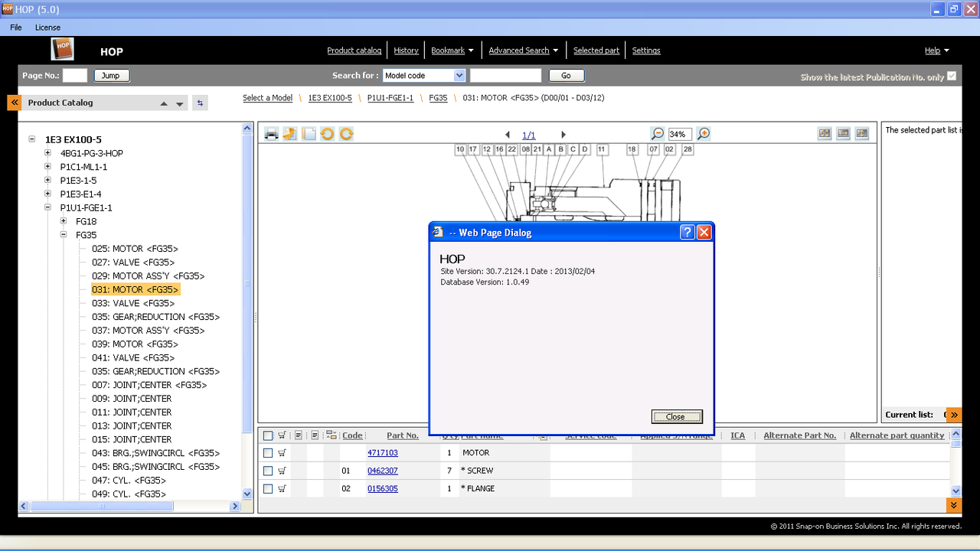The height and width of the screenshot is (551, 980).
Task: Open the Advanced Search dropdown
Action: click(x=524, y=51)
